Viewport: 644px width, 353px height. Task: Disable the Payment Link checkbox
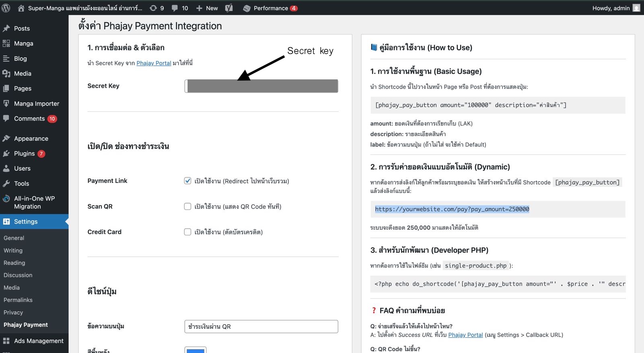click(x=188, y=181)
